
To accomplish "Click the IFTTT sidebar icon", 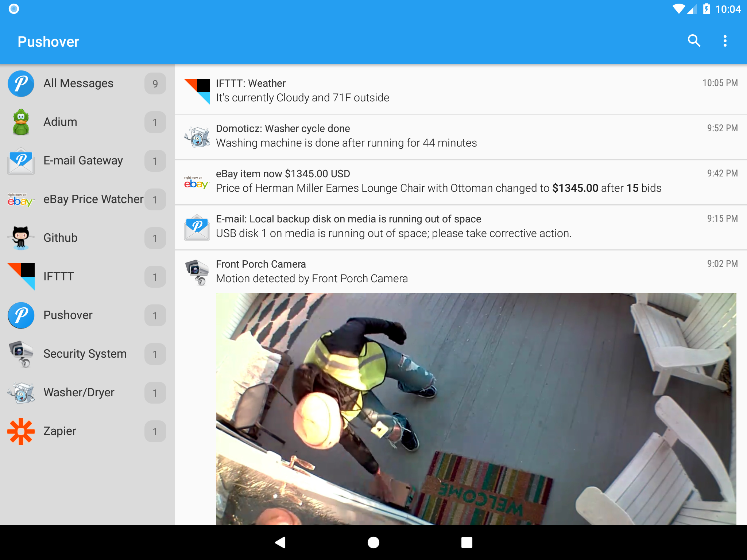I will click(21, 276).
